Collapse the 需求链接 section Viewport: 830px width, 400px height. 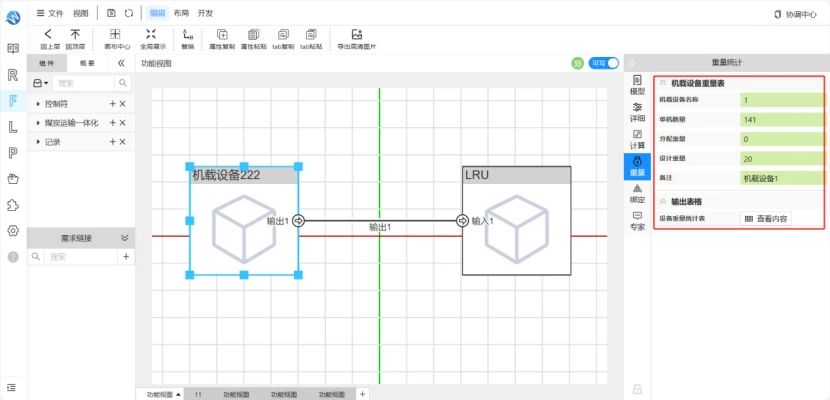pyautogui.click(x=124, y=238)
